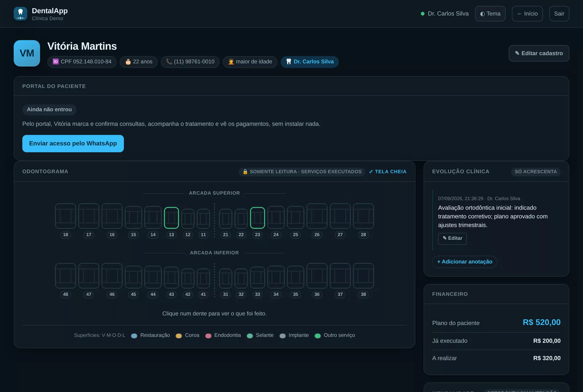Click tooth 18 in the odontogram

click(66, 216)
